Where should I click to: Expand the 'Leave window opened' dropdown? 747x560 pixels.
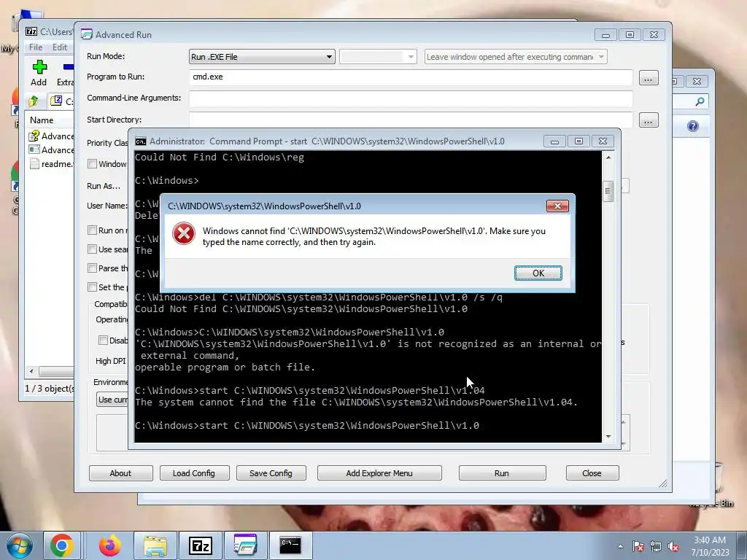pos(516,57)
